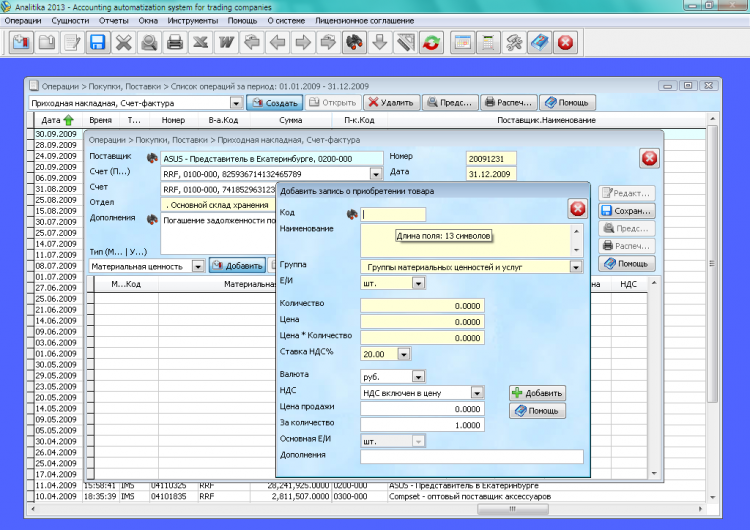
Task: Open the О системе menu
Action: (x=286, y=21)
